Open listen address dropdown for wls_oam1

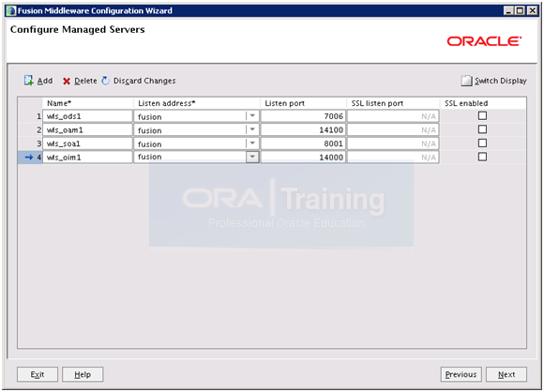coord(252,129)
